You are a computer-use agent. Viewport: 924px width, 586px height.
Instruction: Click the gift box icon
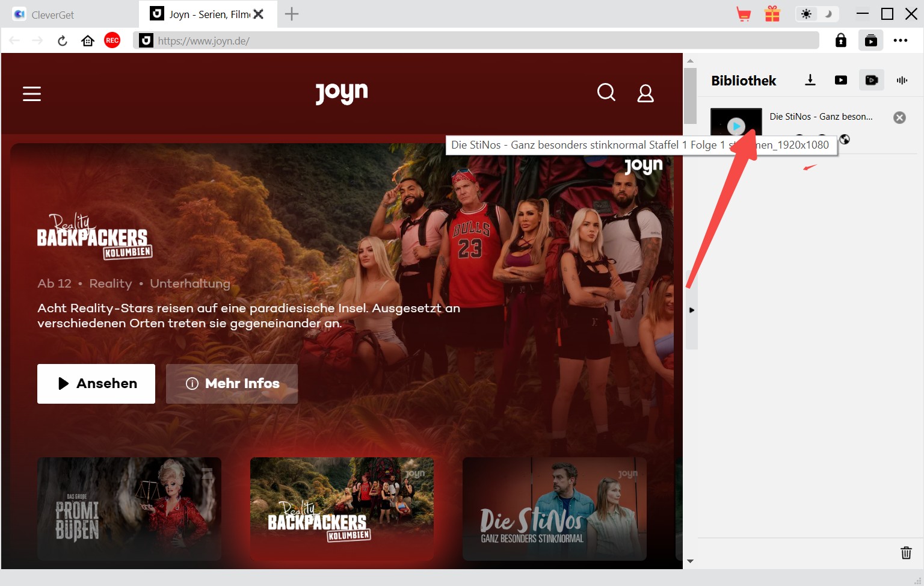coord(772,14)
